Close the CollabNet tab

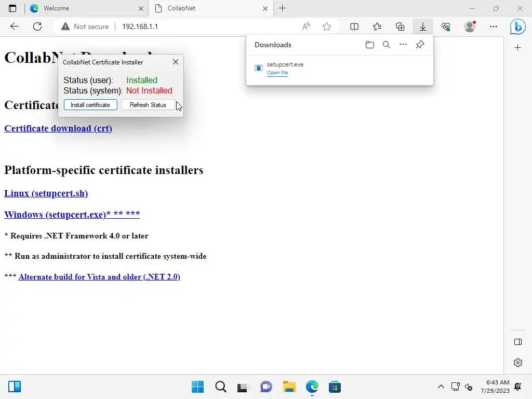265,8
